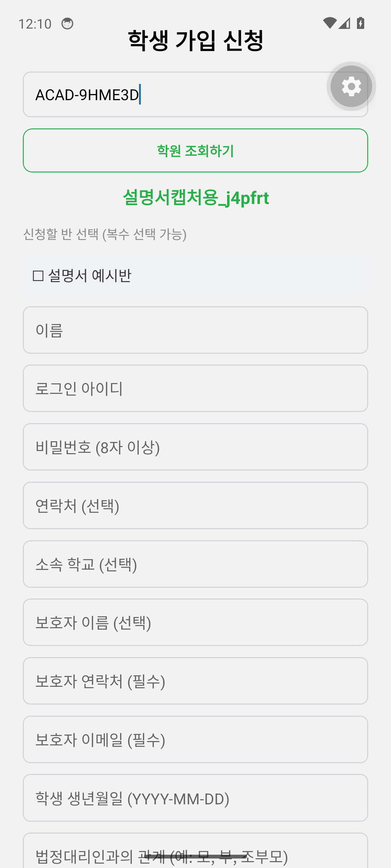Select the 보호자 이메일 (필수) field
391x868 pixels.
[195, 740]
